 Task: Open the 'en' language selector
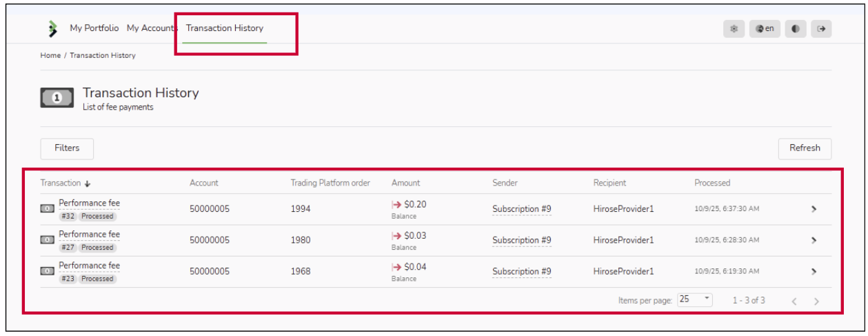pos(765,29)
